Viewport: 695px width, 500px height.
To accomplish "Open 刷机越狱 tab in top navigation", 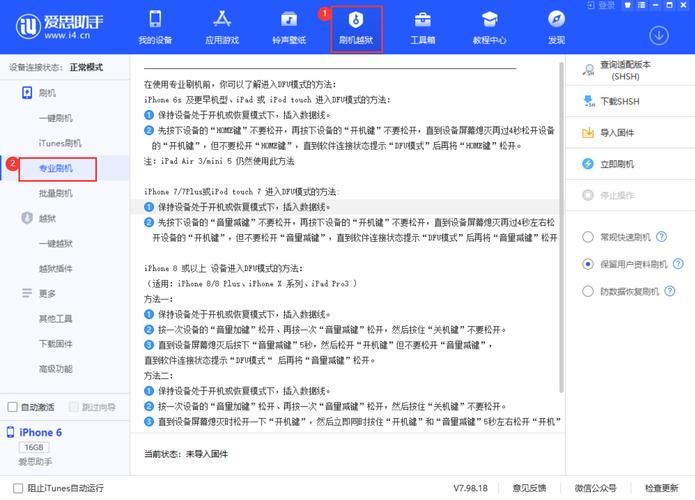I will point(356,29).
